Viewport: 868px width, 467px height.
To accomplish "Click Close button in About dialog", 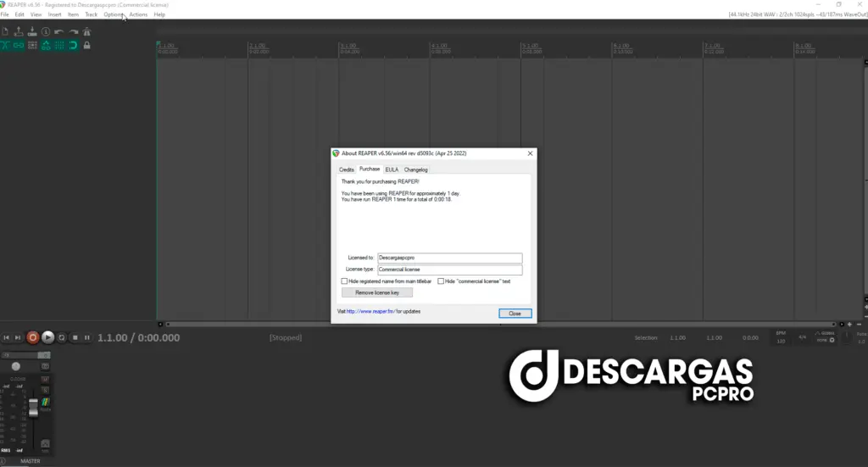I will tap(515, 314).
